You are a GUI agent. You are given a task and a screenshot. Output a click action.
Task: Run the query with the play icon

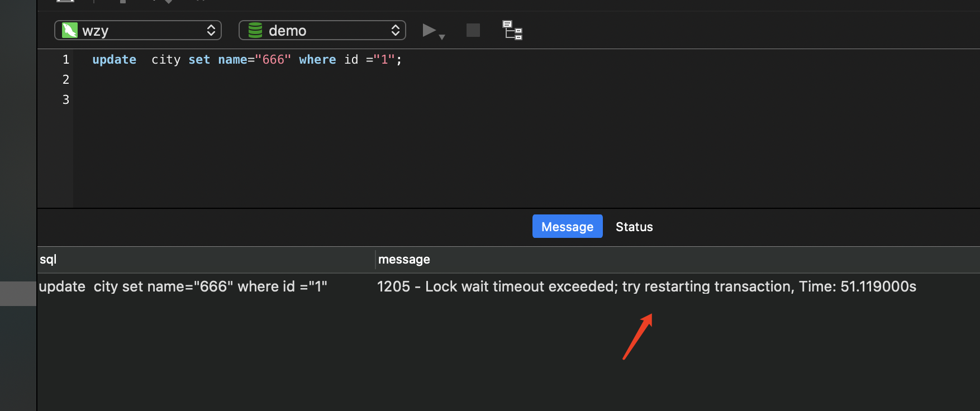429,30
